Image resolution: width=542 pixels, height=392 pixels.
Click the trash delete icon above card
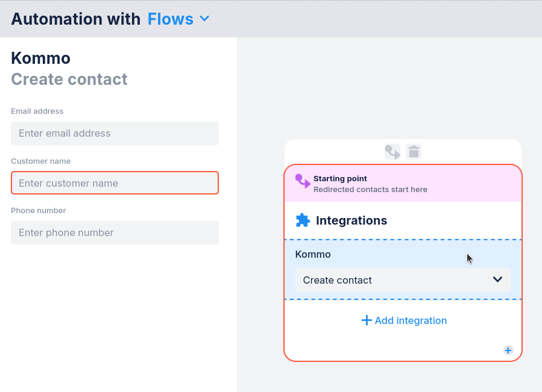tap(414, 152)
